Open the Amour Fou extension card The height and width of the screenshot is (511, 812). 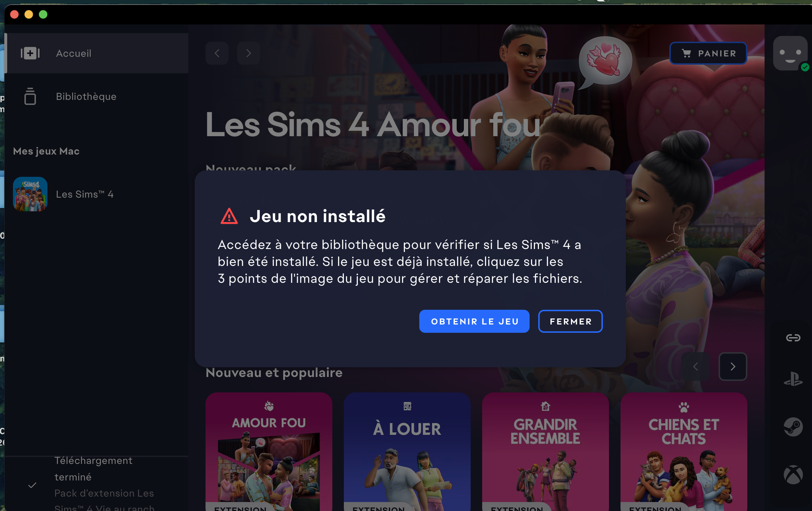[269, 452]
